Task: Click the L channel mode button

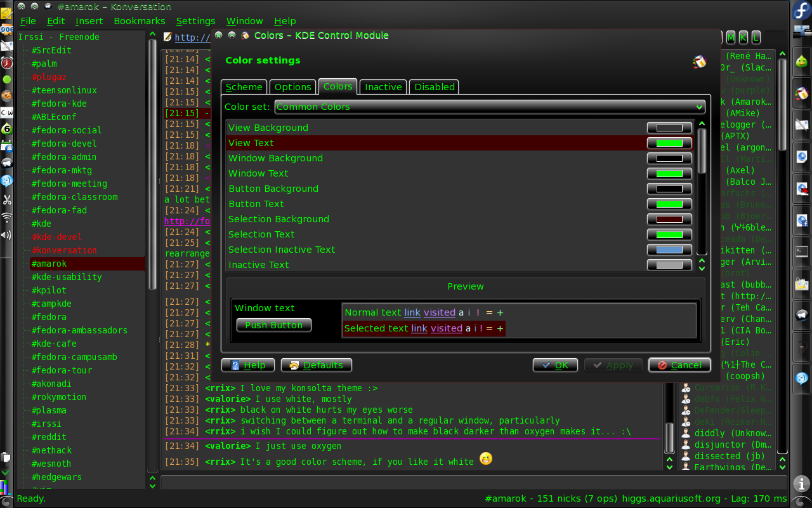Action: pyautogui.click(x=756, y=37)
